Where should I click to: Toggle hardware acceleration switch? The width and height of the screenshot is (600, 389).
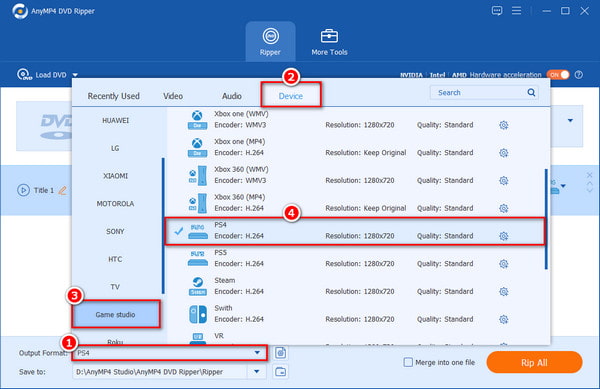[x=558, y=75]
